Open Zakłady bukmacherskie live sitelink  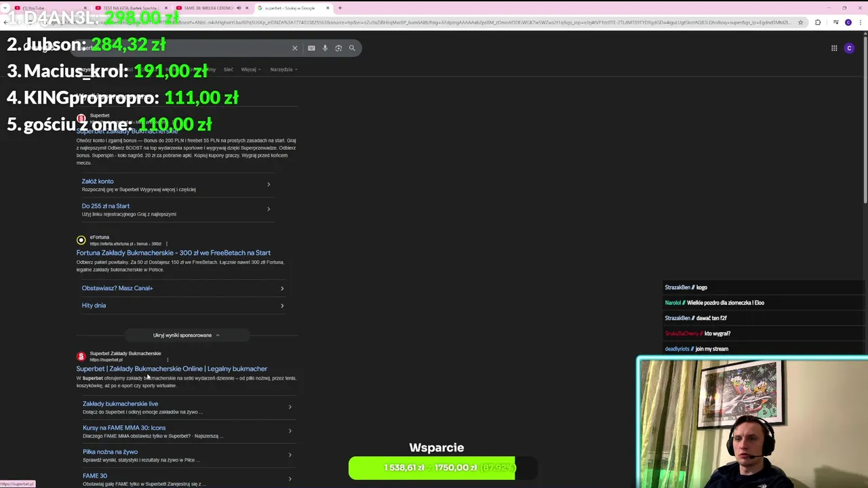pyautogui.click(x=120, y=404)
